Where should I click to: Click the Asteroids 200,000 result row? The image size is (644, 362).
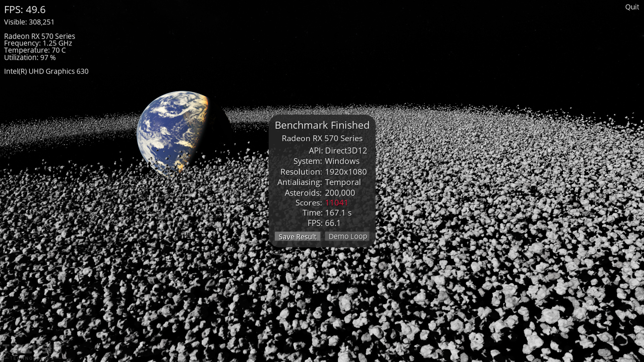pyautogui.click(x=320, y=193)
